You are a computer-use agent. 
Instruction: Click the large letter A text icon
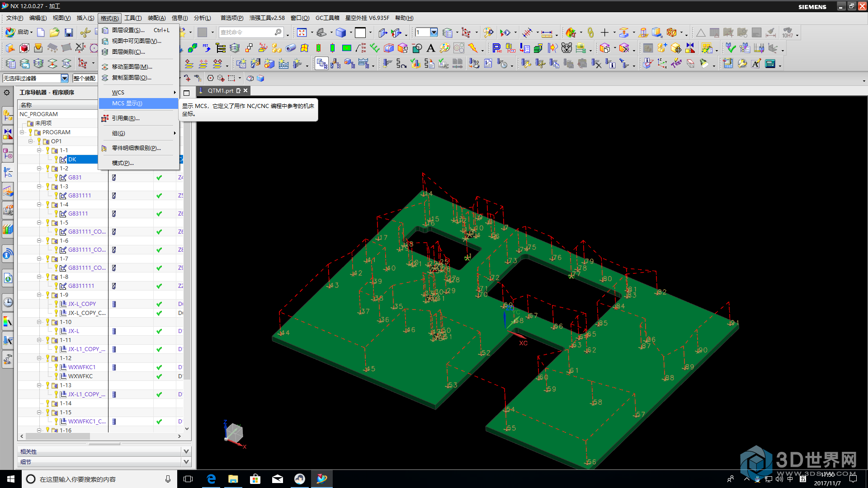click(x=431, y=48)
